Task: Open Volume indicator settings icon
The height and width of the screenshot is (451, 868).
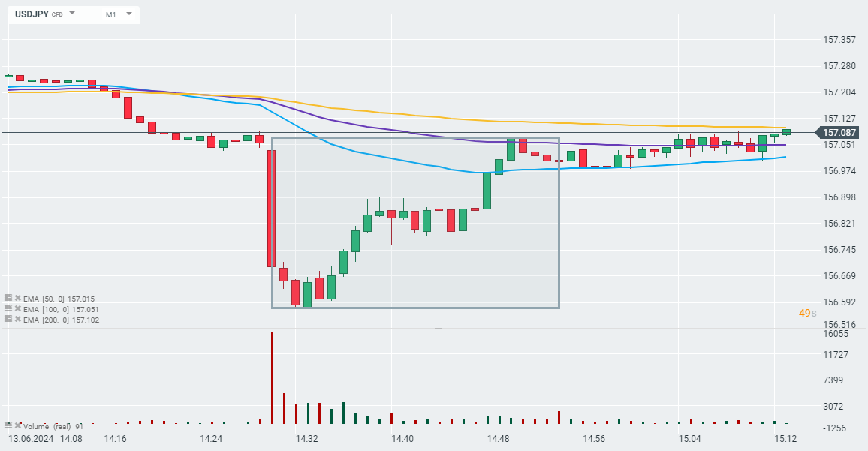Action: (8, 425)
